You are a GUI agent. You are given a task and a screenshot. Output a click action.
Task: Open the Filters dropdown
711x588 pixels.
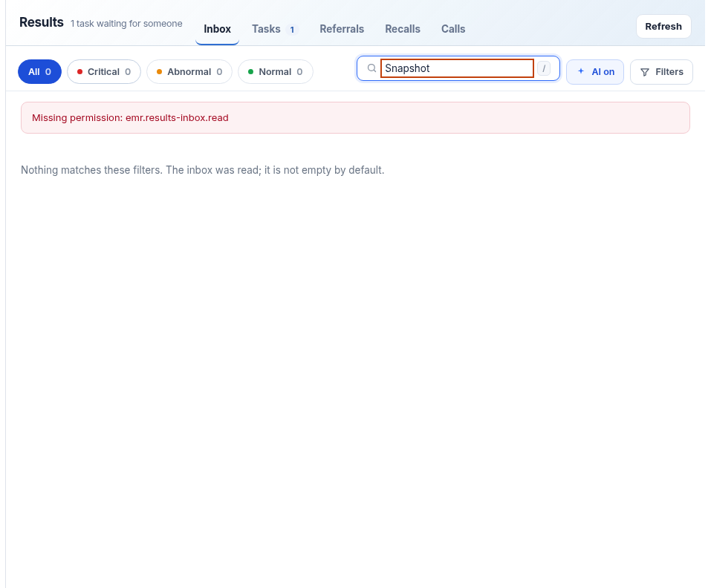661,71
